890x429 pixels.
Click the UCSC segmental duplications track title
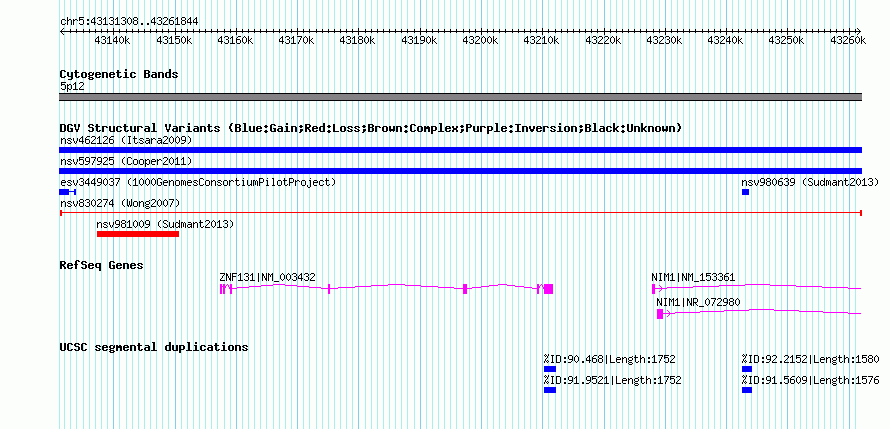[154, 347]
